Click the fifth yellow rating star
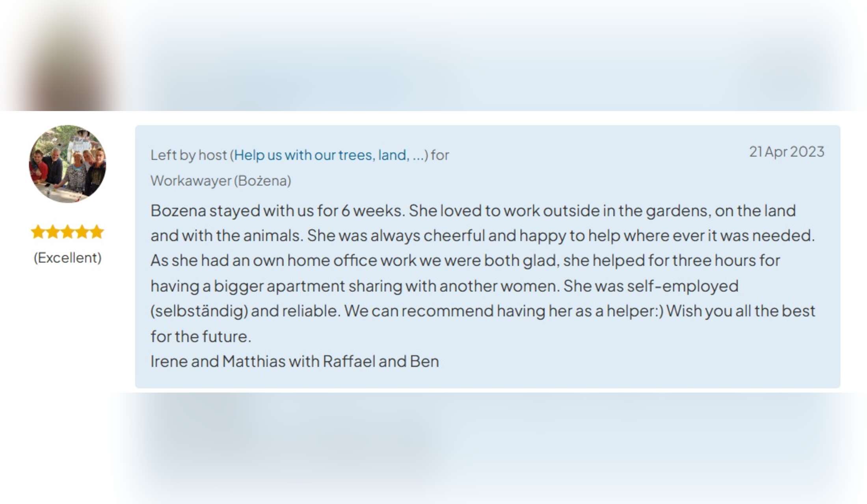Viewport: 867px width, 504px height. (x=97, y=232)
